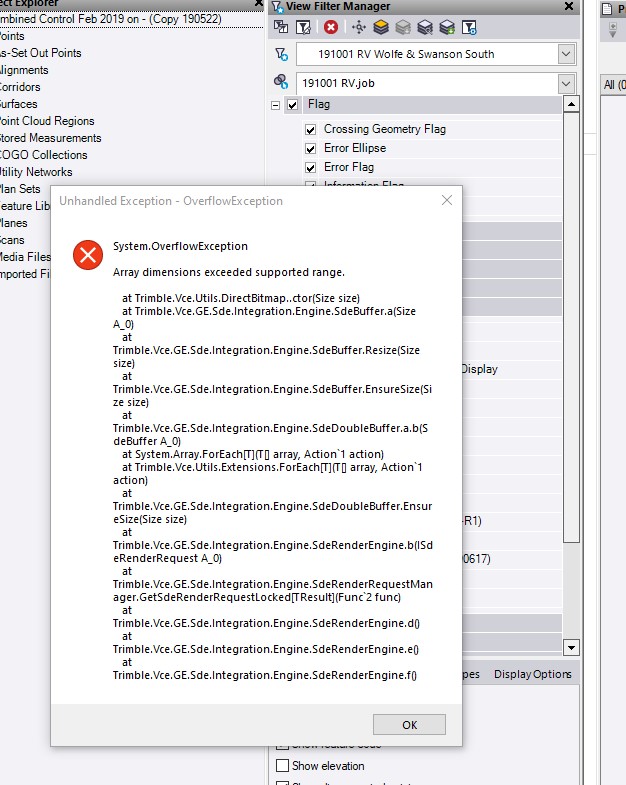Viewport: 626px width, 785px height.
Task: Click the linked circles icon beside job dropdown
Action: (281, 82)
